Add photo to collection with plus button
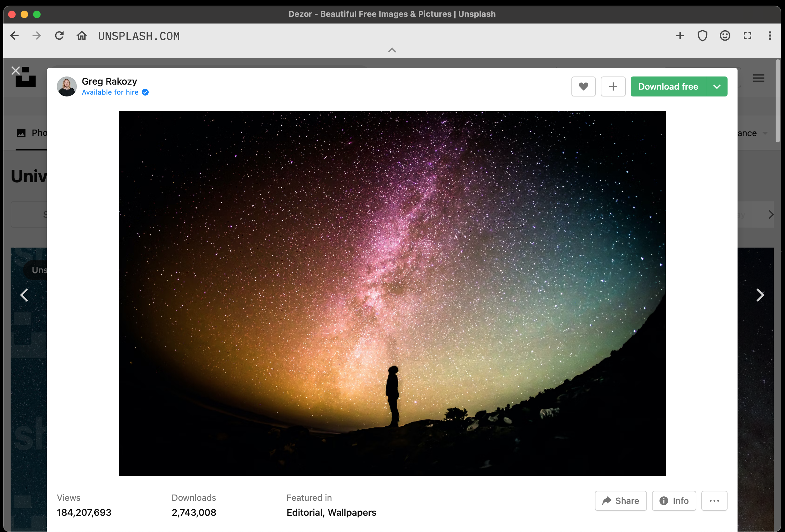The height and width of the screenshot is (532, 785). (613, 86)
